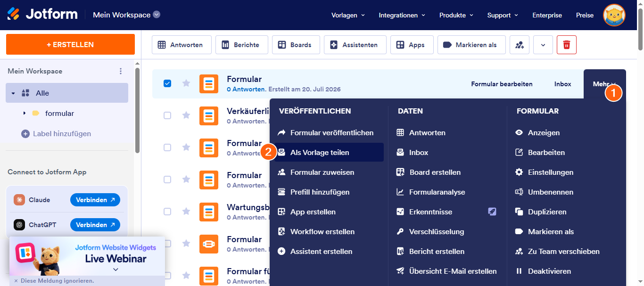Click the share arrow icon beside Formular veröffentlichen
Image resolution: width=644 pixels, height=286 pixels.
281,133
